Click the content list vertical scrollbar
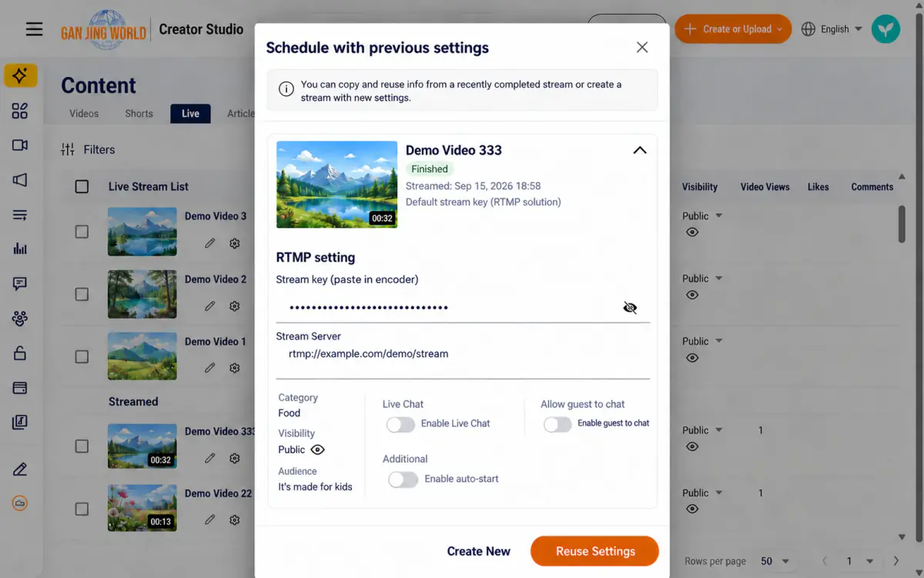This screenshot has width=924, height=578. point(902,225)
